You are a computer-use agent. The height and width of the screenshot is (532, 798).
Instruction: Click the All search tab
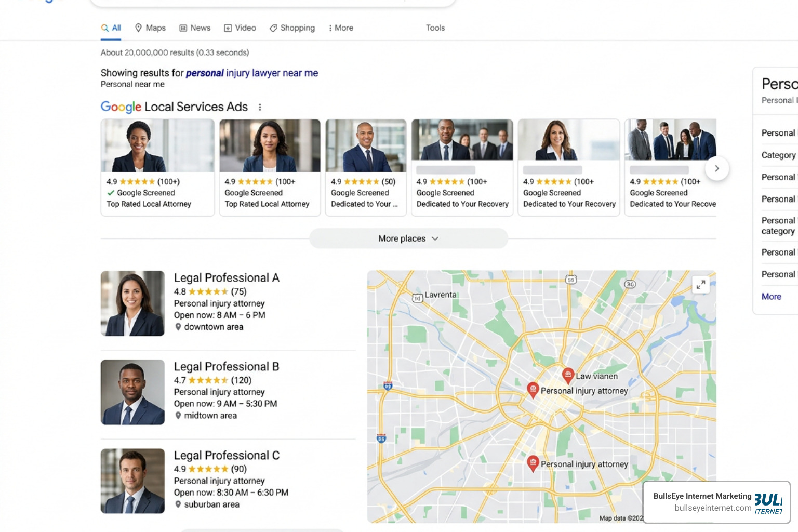tap(111, 28)
